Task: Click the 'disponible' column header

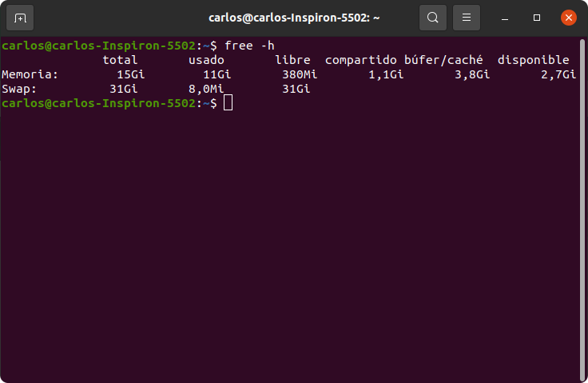Action: [x=533, y=60]
